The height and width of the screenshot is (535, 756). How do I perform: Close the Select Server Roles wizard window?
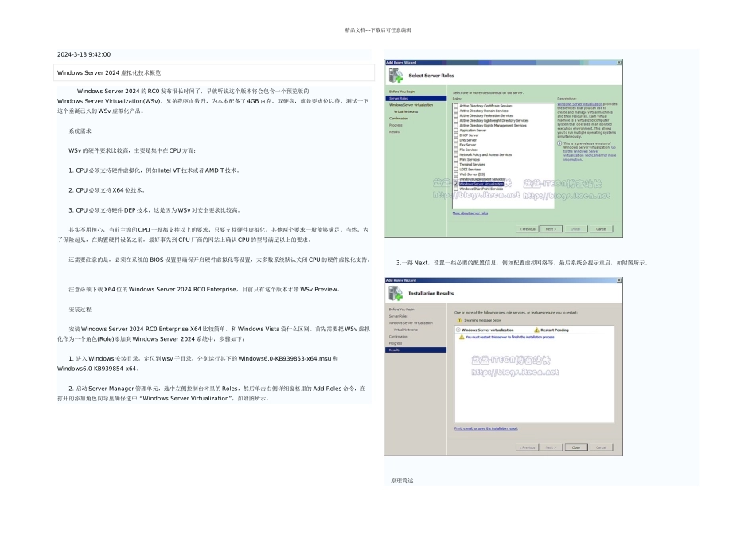(619, 63)
